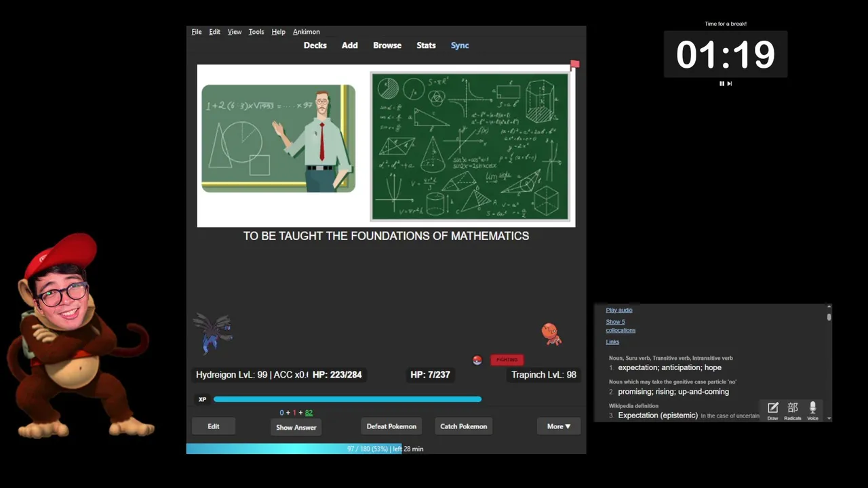868x488 pixels.
Task: Open the Help menu
Action: tap(278, 32)
